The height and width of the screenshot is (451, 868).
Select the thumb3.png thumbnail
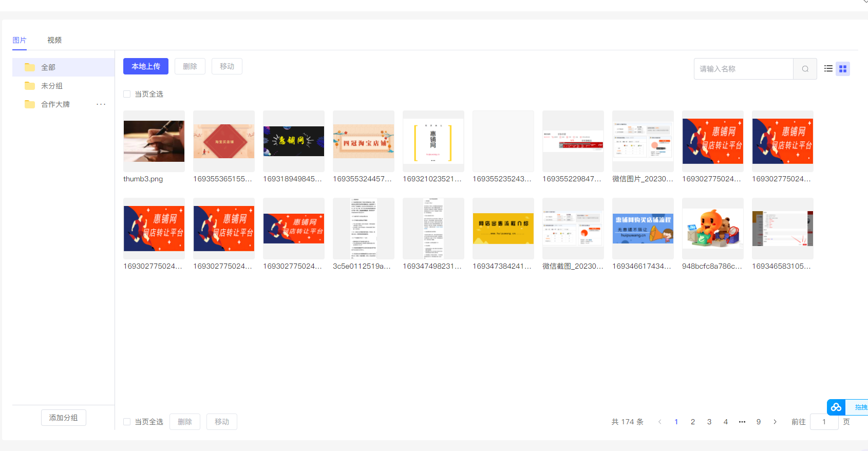click(x=154, y=141)
